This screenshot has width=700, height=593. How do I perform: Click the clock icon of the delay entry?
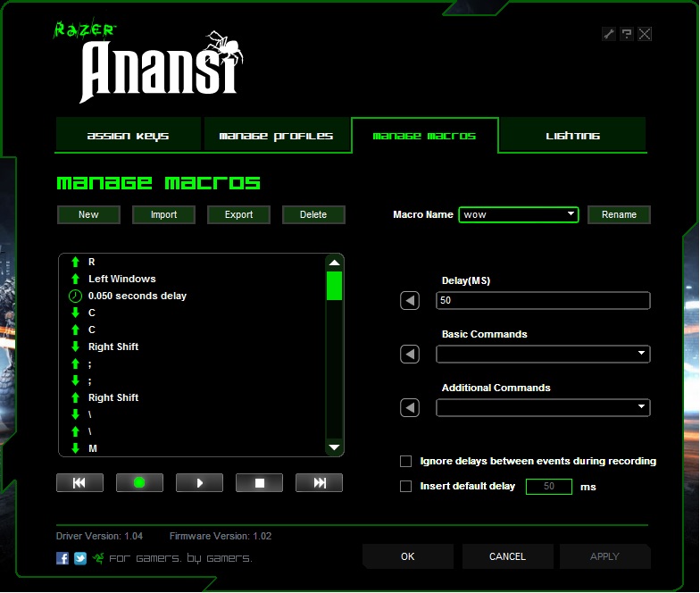[x=75, y=296]
